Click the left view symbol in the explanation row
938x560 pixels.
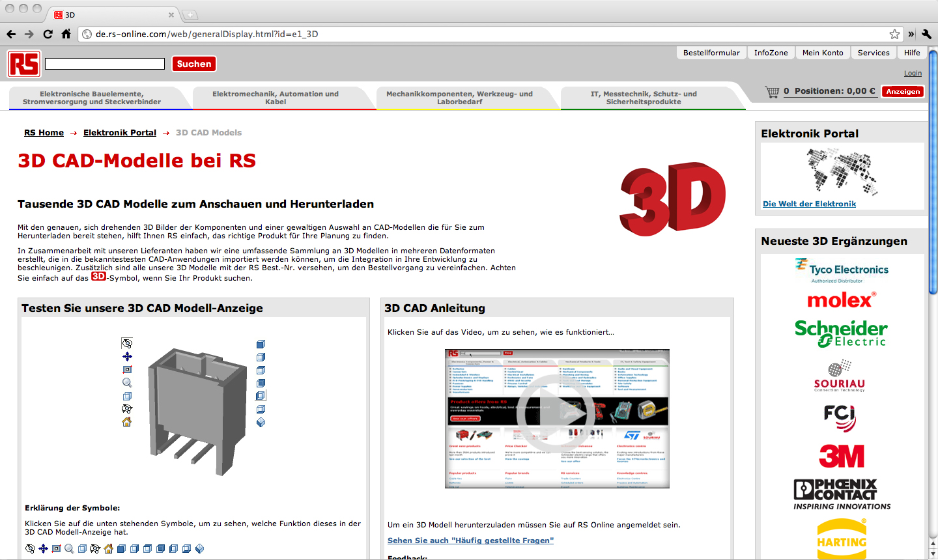pyautogui.click(x=173, y=549)
